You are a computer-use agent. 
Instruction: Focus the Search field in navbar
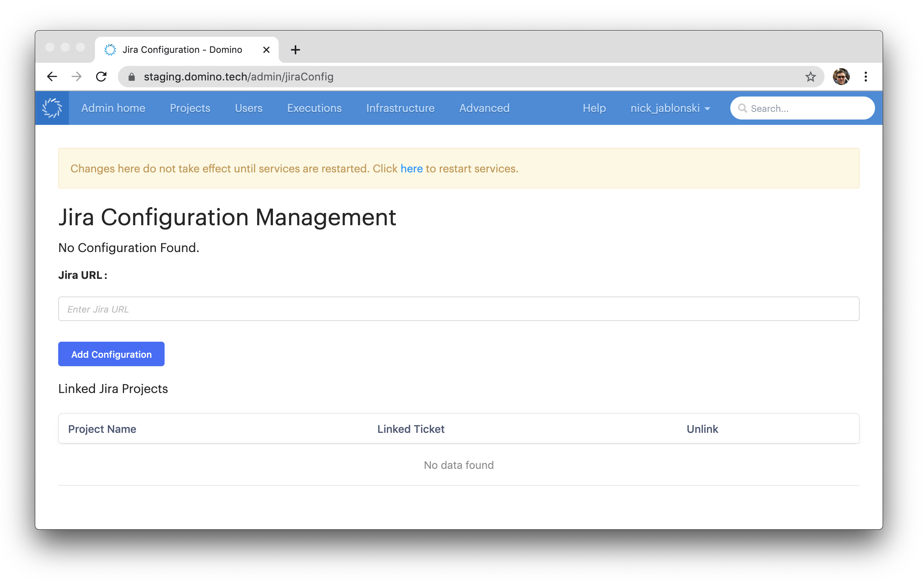(x=802, y=108)
